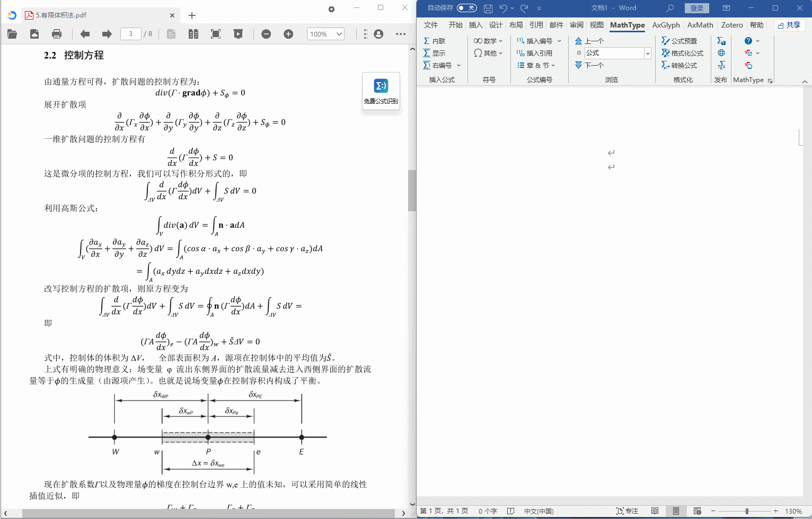Zoom in with plus icon in PDF viewer
The height and width of the screenshot is (519, 812).
[x=288, y=34]
